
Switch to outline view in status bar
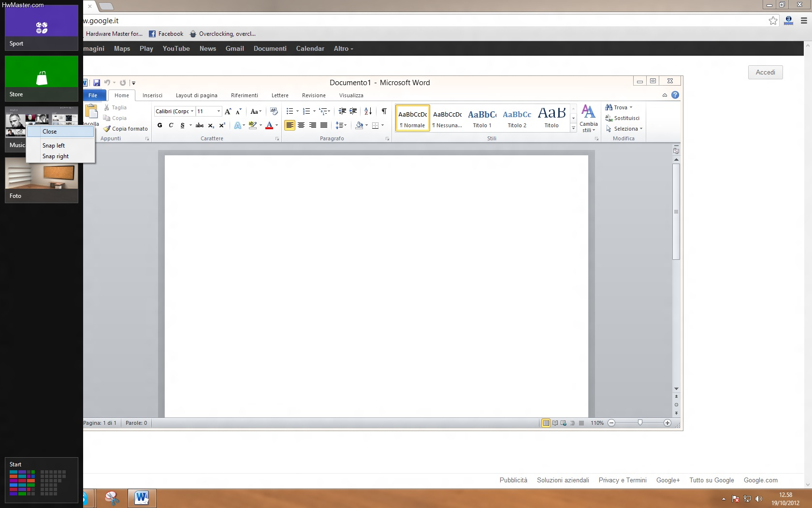(x=572, y=423)
